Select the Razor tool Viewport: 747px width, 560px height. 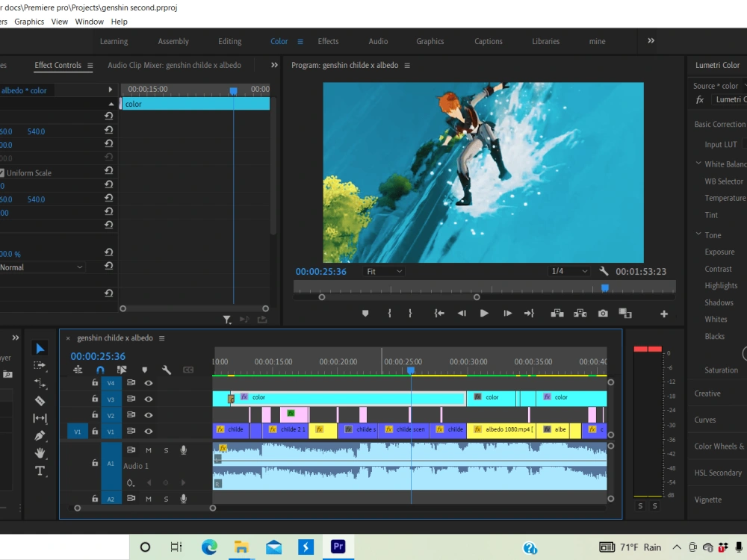point(40,401)
